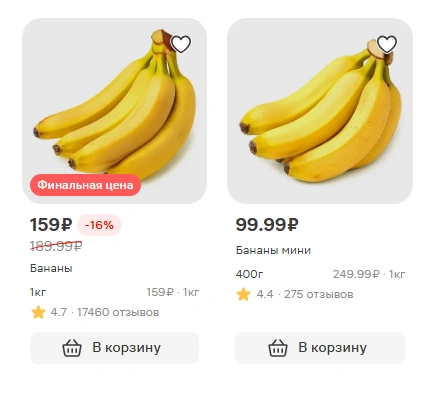426x403 pixels.
Task: View the 275 отзывов reviews
Action: 318,294
